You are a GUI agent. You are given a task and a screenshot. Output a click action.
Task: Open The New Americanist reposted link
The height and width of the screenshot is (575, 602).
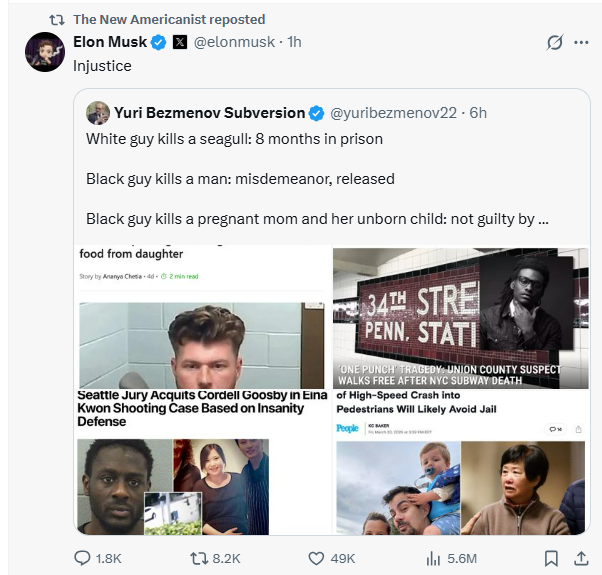click(169, 19)
